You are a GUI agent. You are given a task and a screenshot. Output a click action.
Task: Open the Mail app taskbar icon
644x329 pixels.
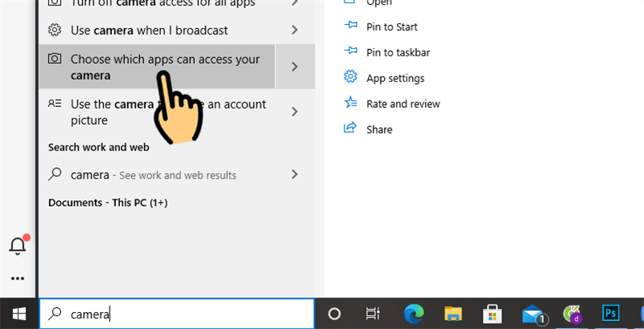click(x=532, y=314)
